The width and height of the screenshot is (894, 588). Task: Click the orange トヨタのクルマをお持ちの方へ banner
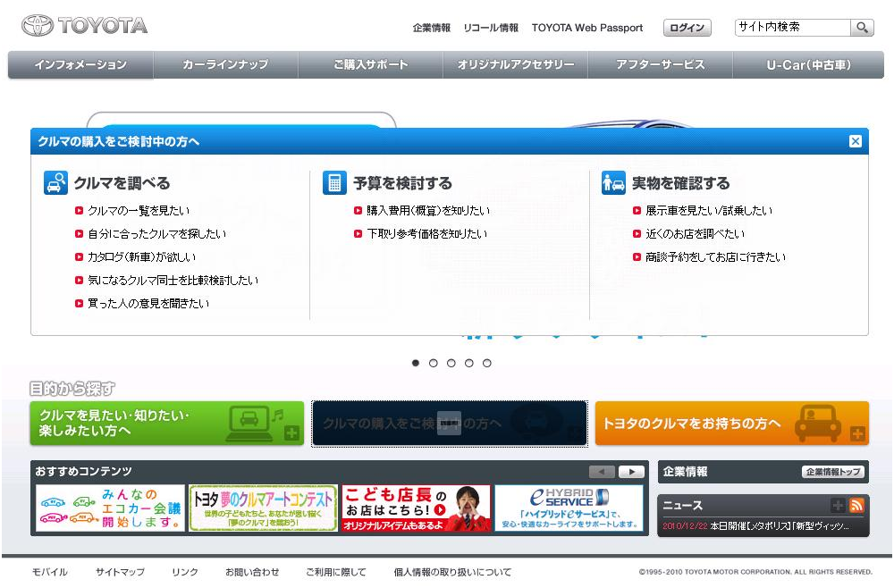pos(732,424)
